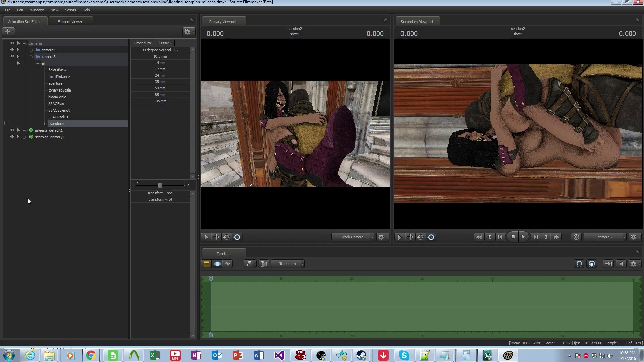This screenshot has height=362, width=644.
Task: Switch to Clip Editor timeline mode
Action: (x=207, y=264)
